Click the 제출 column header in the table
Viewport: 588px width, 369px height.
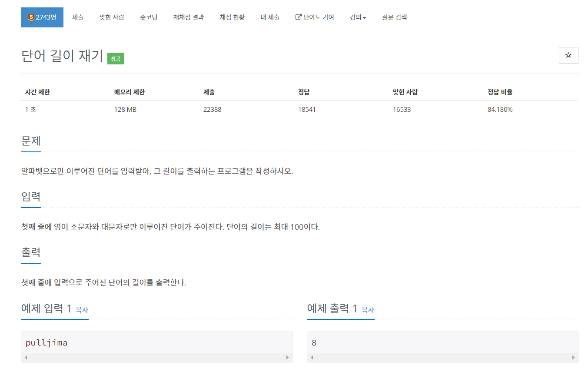(x=209, y=92)
